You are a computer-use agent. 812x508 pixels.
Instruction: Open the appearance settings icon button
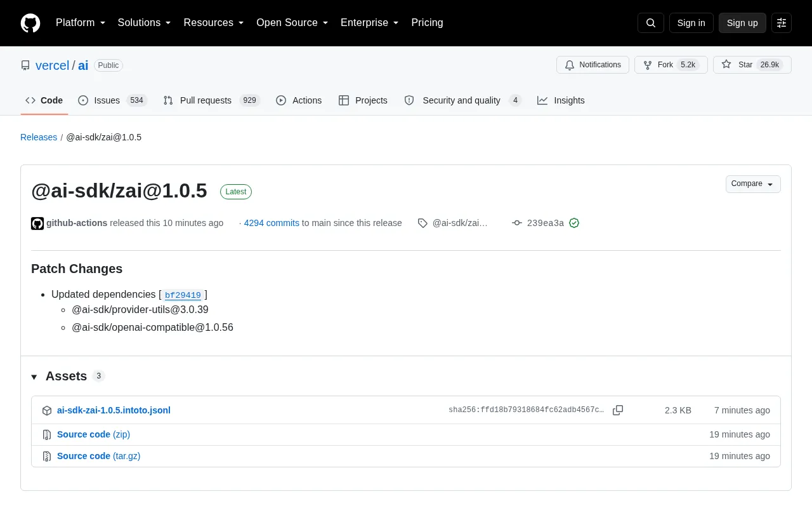click(x=782, y=23)
